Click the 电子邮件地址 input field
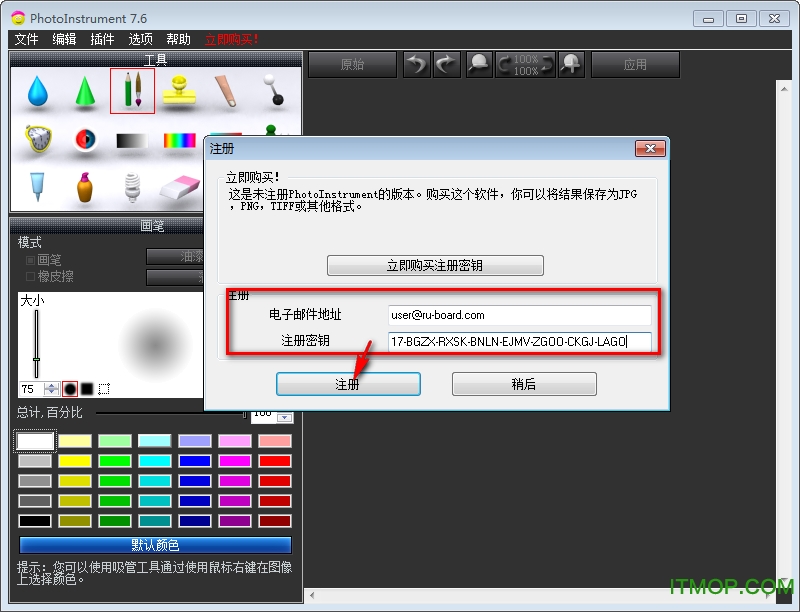This screenshot has width=800, height=612. click(520, 315)
